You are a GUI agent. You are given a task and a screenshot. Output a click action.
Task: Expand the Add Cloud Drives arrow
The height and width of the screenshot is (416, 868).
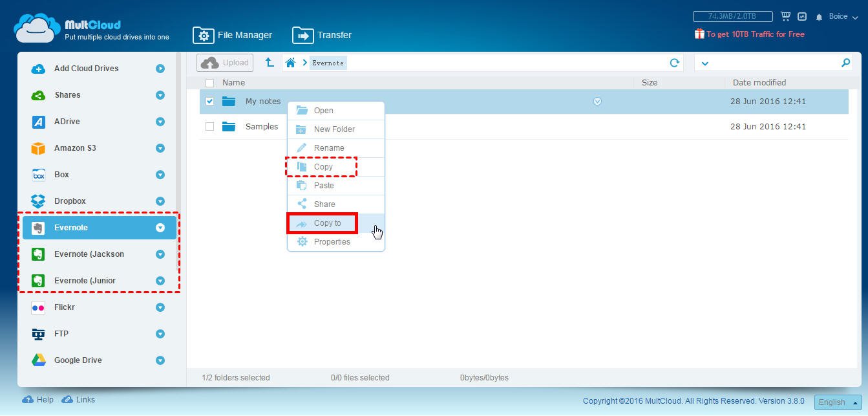click(160, 69)
